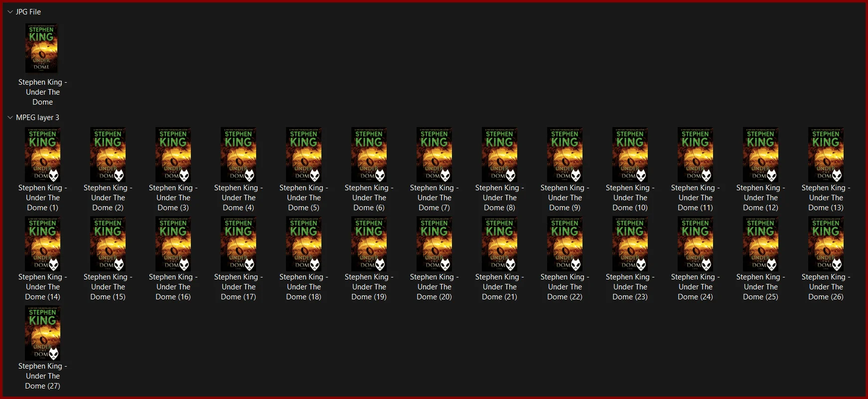The height and width of the screenshot is (399, 868).
Task: Select the Under The Dome (1) file icon
Action: tap(43, 154)
